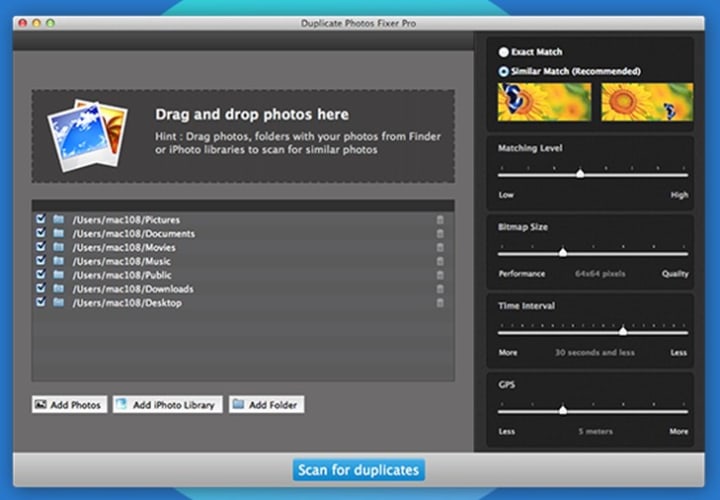Remove the Documents folder using its trash icon

pos(440,234)
